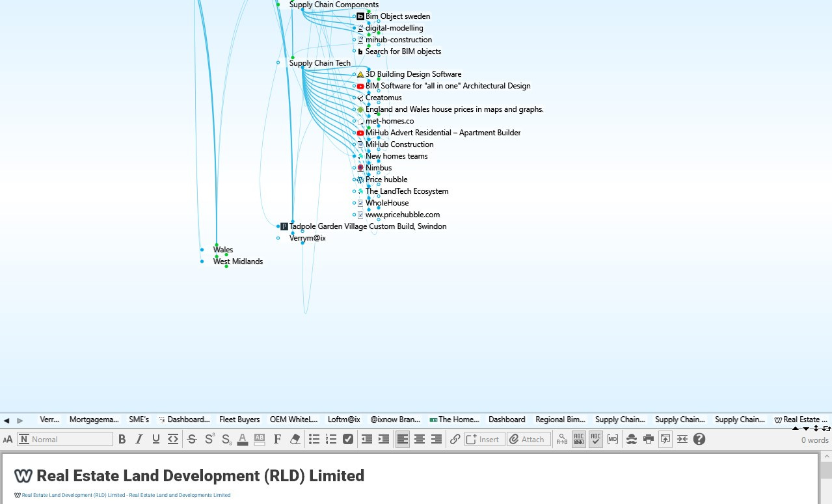Viewport: 832px width, 504px height.
Task: Open the text color picker
Action: [x=243, y=440]
